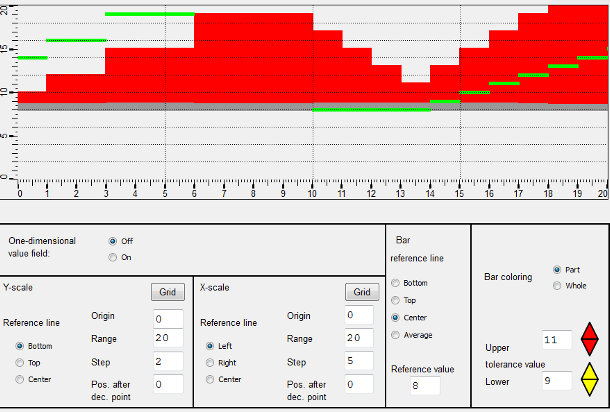Set one-dimensional value field to Off
The image size is (610, 412).
tap(113, 241)
